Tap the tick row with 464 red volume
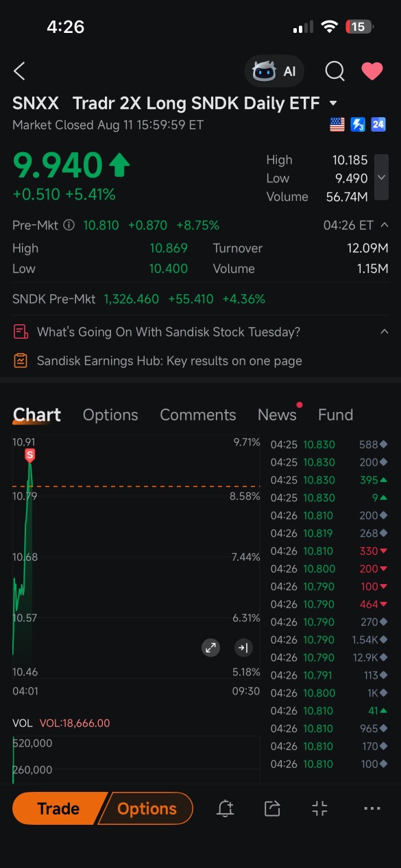Image resolution: width=401 pixels, height=868 pixels. 330,604
